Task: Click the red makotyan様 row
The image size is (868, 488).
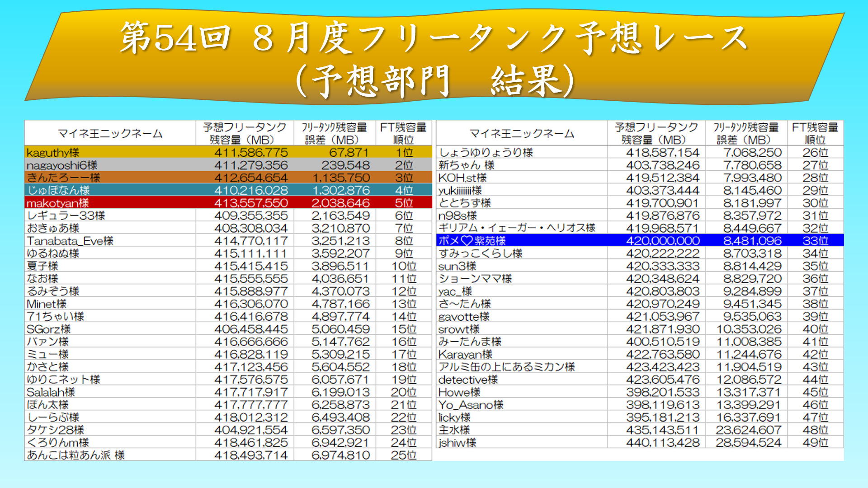Action: (x=228, y=203)
